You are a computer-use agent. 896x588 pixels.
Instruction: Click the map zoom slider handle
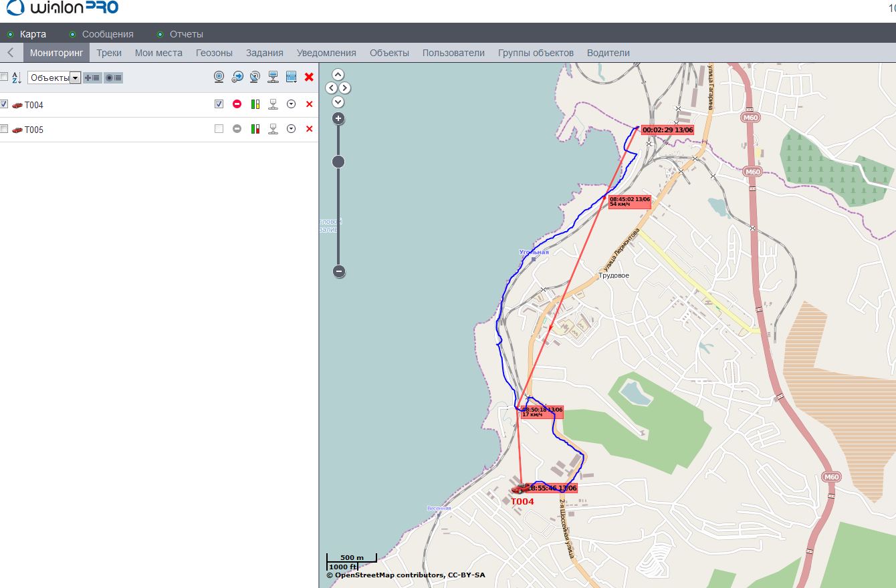pos(338,162)
